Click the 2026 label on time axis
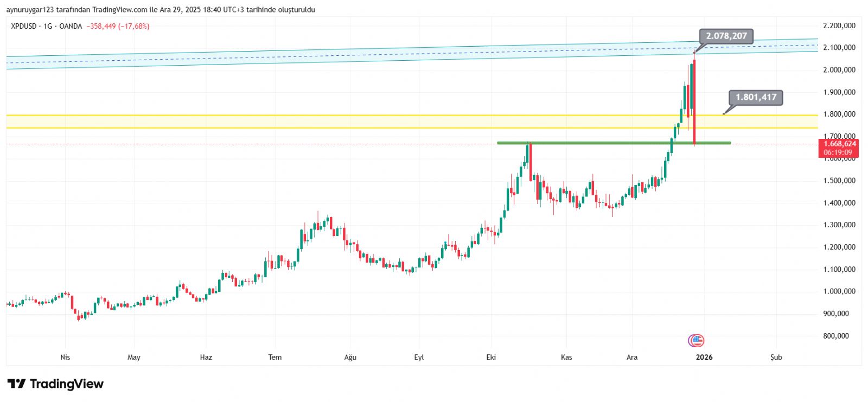 click(x=704, y=357)
